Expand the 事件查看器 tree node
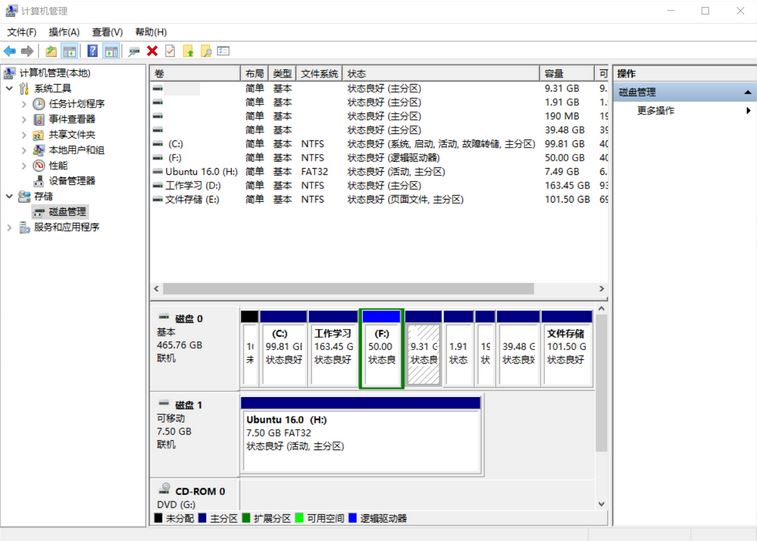Image resolution: width=757 pixels, height=541 pixels. [x=24, y=120]
